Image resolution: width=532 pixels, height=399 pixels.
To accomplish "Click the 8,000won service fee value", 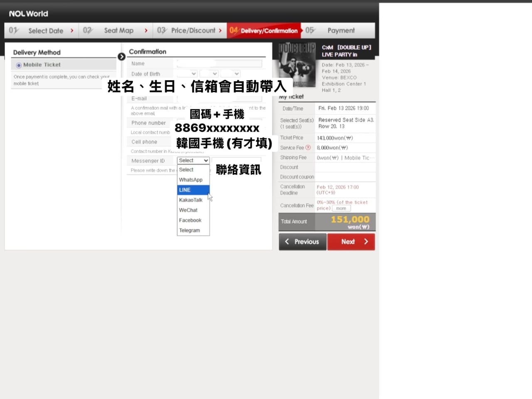I will [x=332, y=148].
